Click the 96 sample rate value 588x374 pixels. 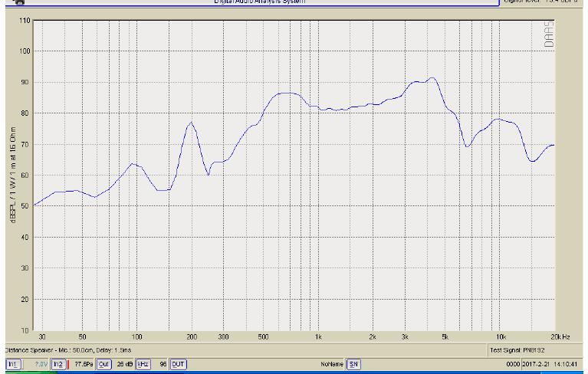pos(163,364)
